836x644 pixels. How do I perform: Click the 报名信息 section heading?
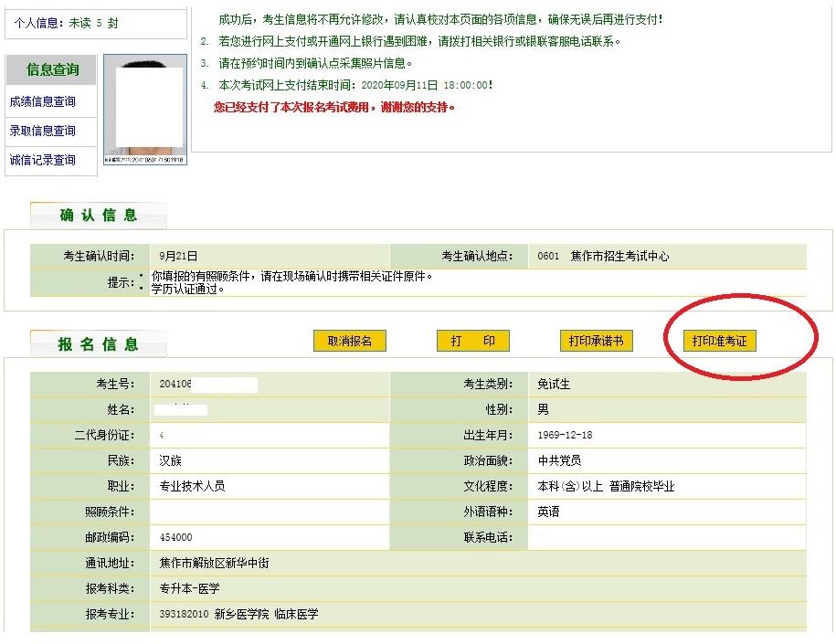pos(99,344)
